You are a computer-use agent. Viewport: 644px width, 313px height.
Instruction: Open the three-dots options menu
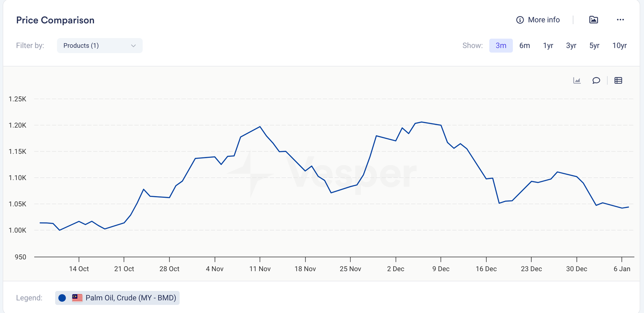pos(620,20)
